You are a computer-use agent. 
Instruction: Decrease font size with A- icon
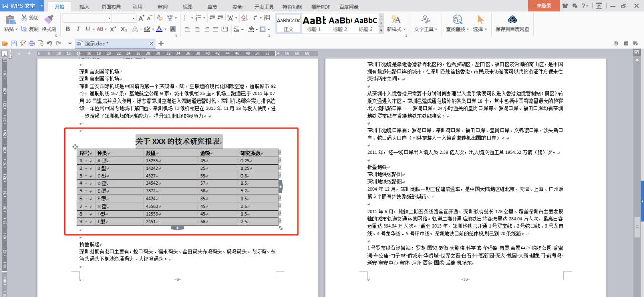[149, 18]
